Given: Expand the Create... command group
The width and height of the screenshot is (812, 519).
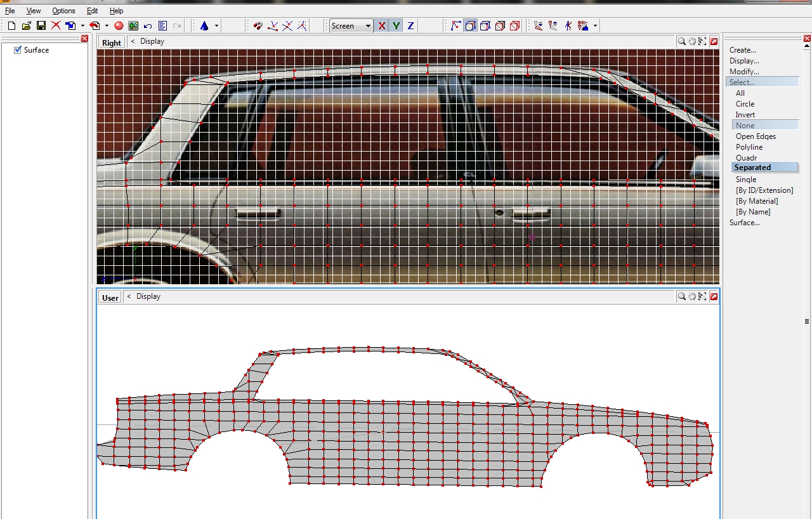Looking at the screenshot, I should (x=742, y=50).
